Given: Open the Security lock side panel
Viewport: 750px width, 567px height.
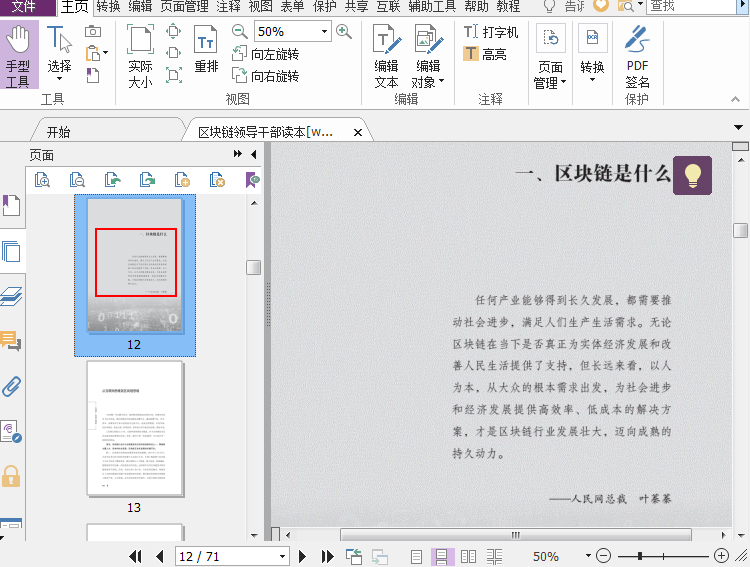Looking at the screenshot, I should coord(11,477).
